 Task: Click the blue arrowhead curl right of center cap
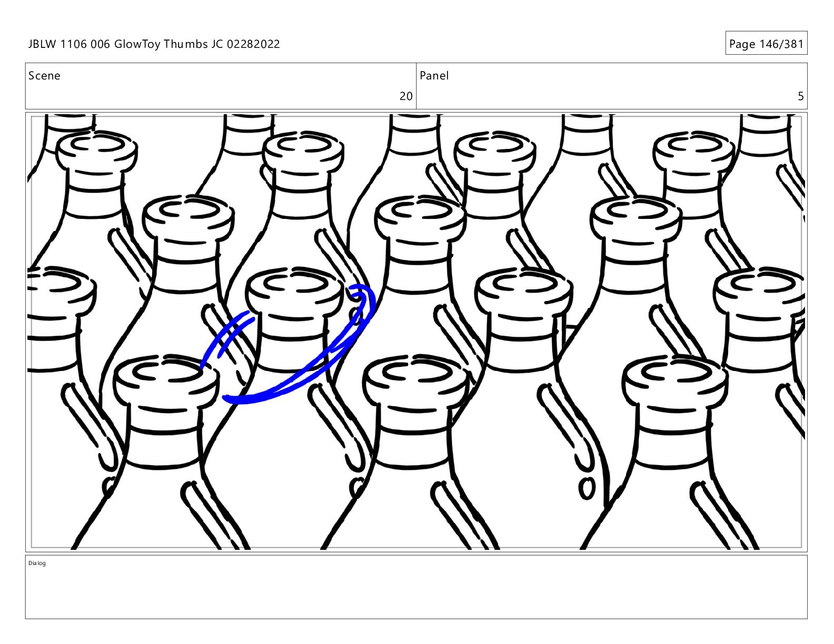[x=362, y=303]
